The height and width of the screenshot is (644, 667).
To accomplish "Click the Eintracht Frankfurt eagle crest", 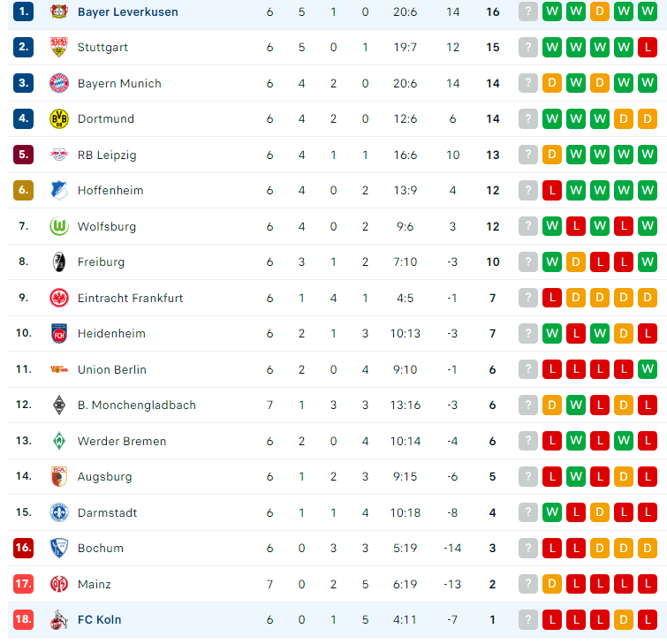I will [x=59, y=298].
